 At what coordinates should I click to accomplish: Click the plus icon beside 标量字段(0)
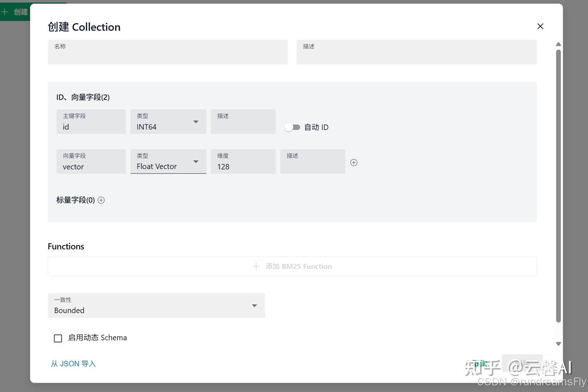(x=101, y=200)
